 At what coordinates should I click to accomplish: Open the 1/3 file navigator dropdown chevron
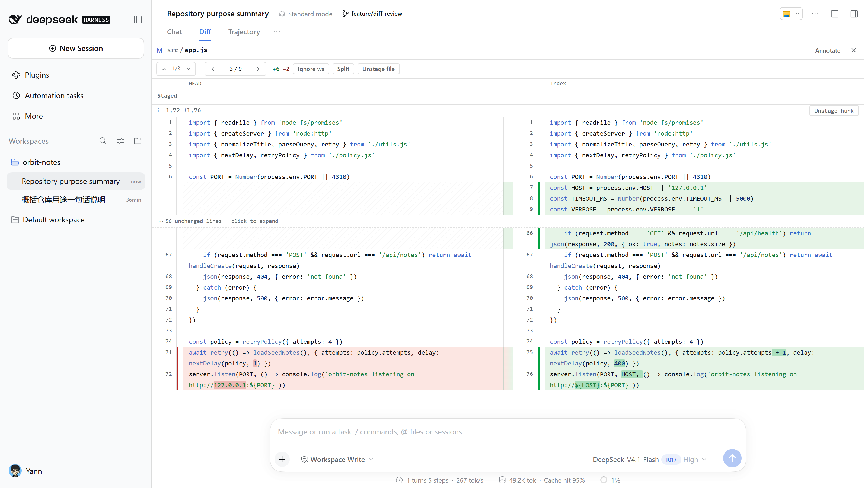(189, 69)
